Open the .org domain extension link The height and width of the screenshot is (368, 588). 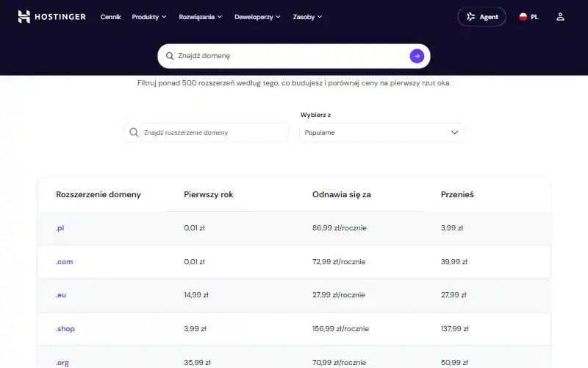62,363
